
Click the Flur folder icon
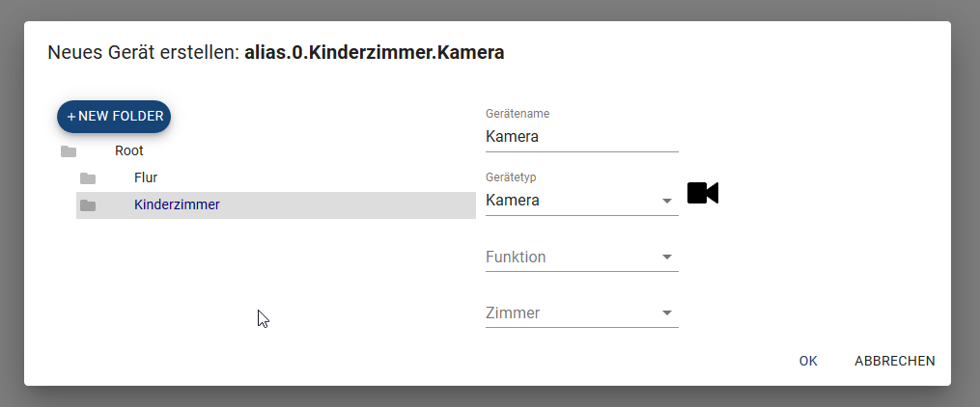pyautogui.click(x=88, y=178)
